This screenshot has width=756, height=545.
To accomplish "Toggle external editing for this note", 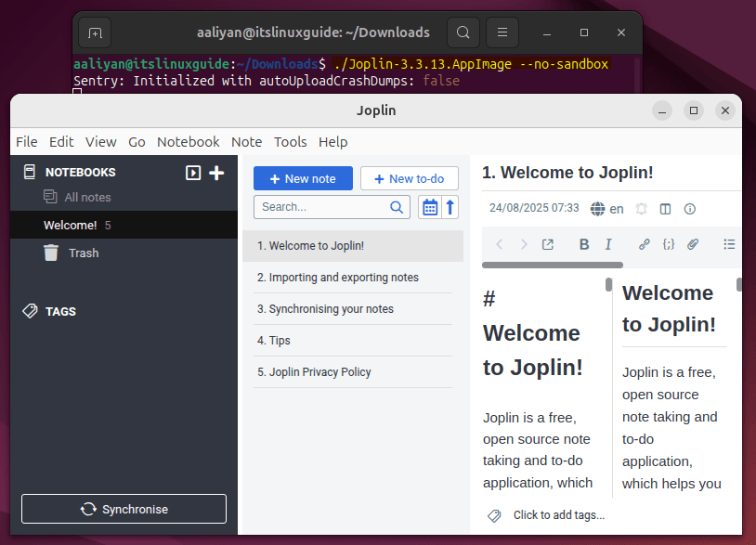I will (x=548, y=244).
